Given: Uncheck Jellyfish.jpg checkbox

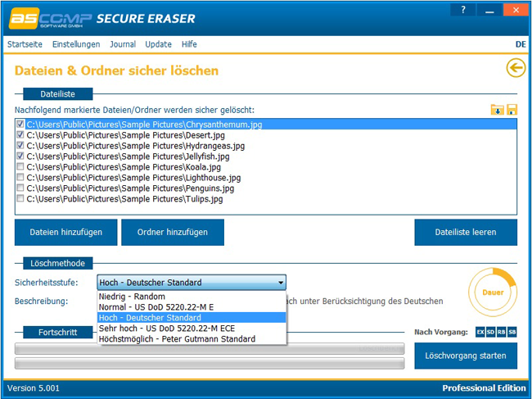Looking at the screenshot, I should click(20, 156).
